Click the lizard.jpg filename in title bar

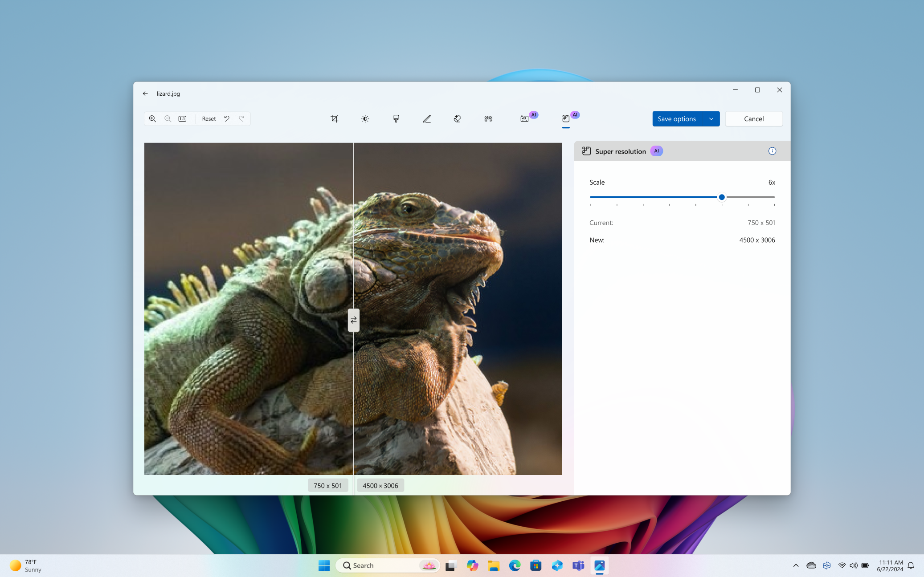tap(168, 93)
